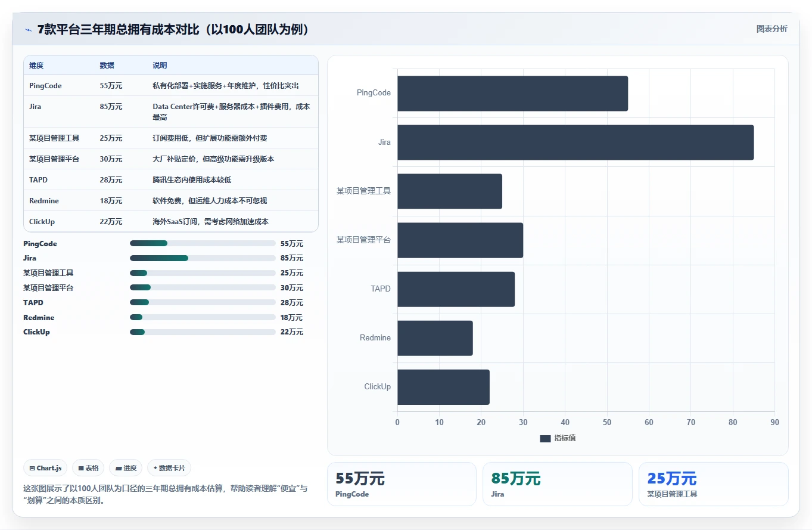Select the Chart.js chip

(x=46, y=469)
